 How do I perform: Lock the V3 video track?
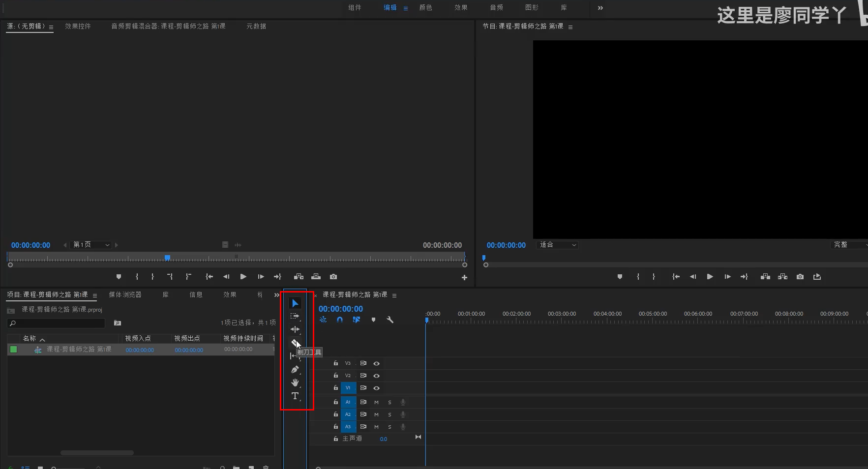coord(336,363)
